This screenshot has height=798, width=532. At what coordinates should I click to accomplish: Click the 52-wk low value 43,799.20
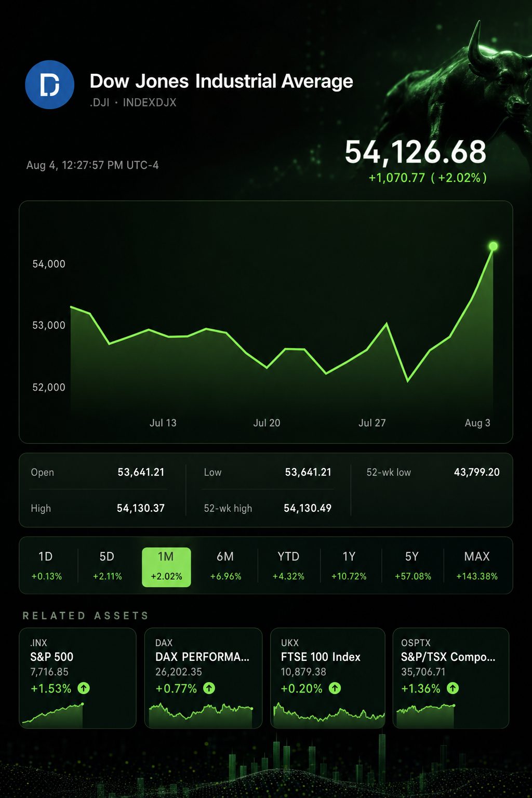coord(477,472)
